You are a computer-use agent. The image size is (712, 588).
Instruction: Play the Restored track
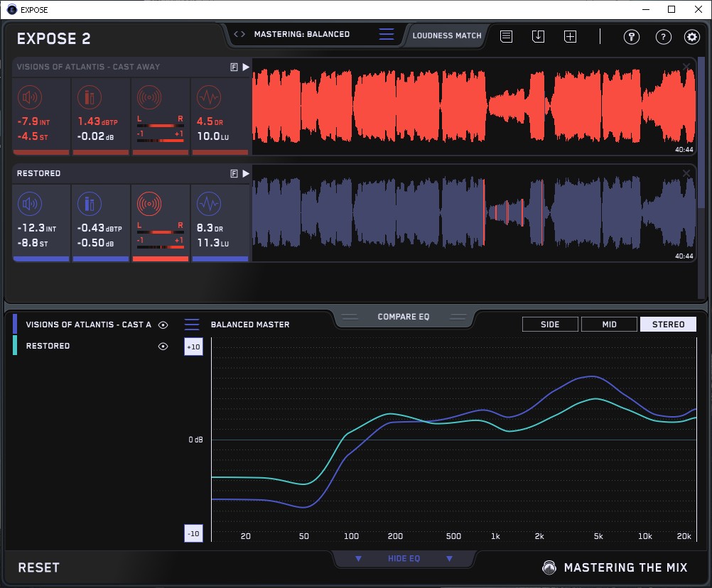click(246, 174)
